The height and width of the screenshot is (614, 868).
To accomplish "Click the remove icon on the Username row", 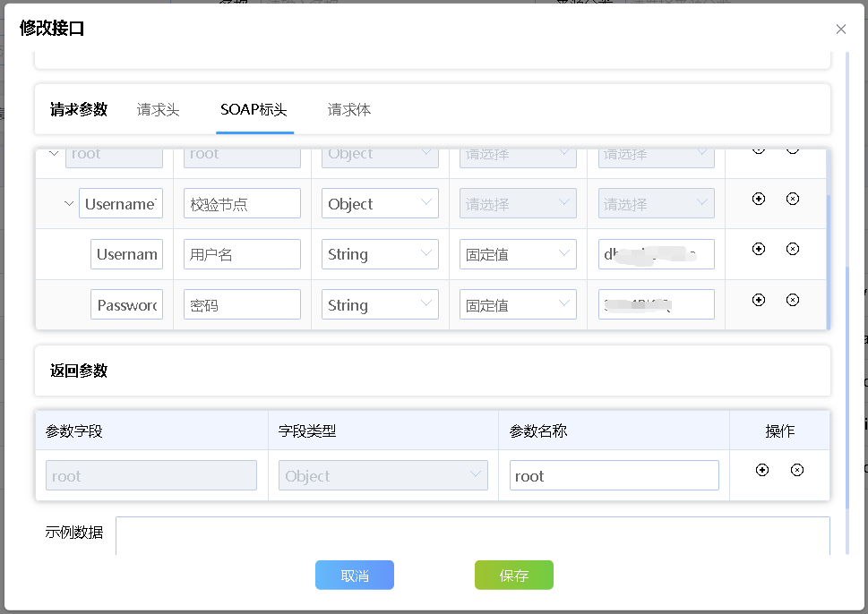I will tap(793, 249).
